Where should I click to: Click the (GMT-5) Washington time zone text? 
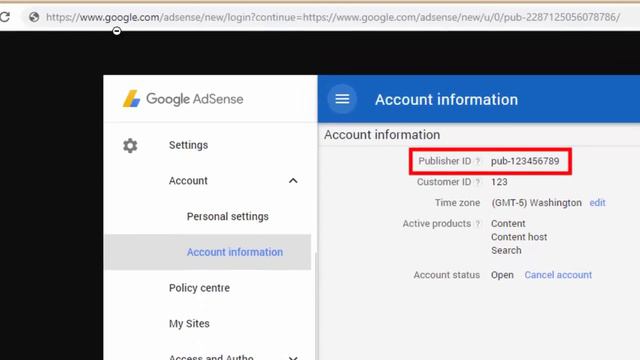click(536, 203)
